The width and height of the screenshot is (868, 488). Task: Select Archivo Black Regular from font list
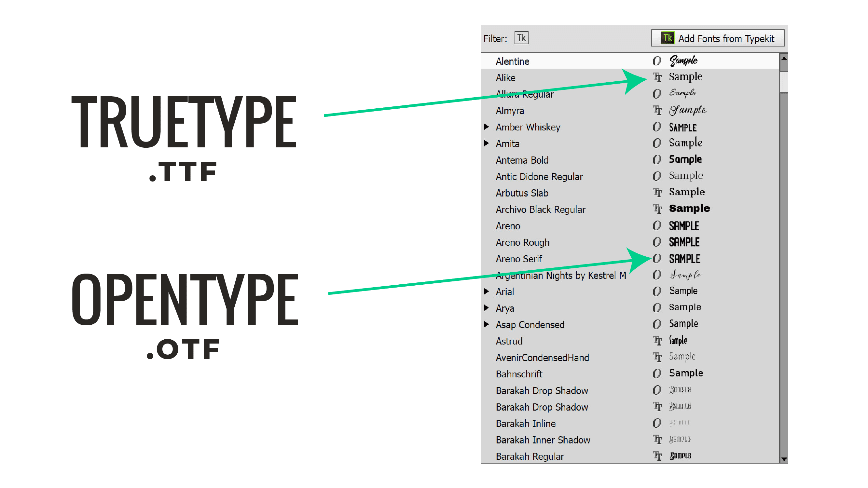point(540,209)
